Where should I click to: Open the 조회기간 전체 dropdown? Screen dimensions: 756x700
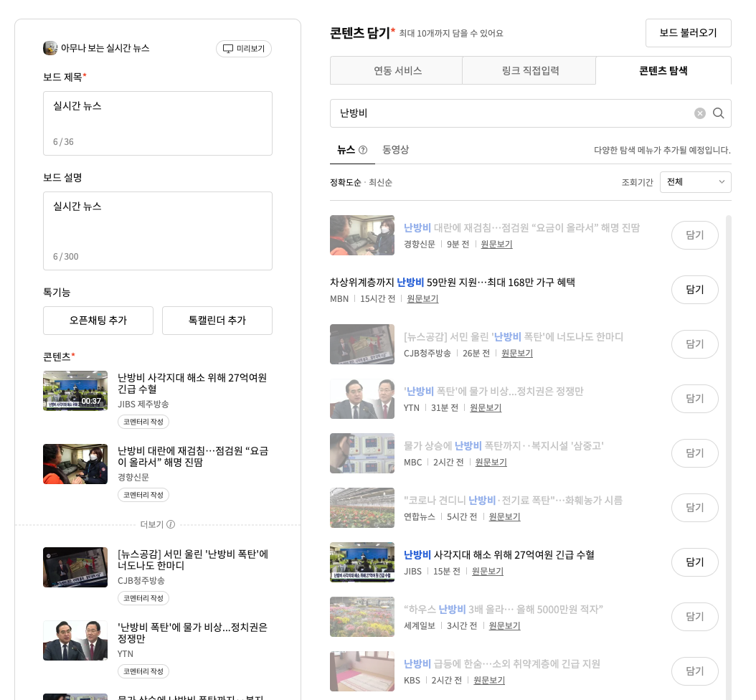[695, 182]
